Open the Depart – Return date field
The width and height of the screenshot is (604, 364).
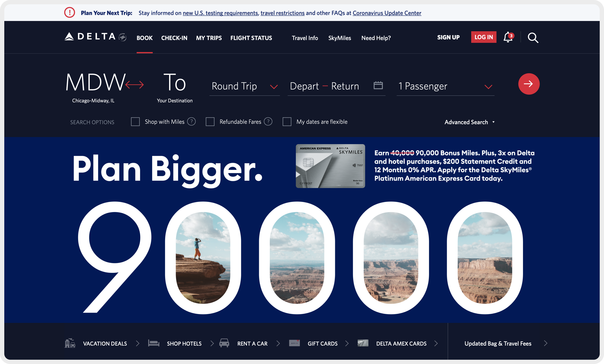pos(336,86)
